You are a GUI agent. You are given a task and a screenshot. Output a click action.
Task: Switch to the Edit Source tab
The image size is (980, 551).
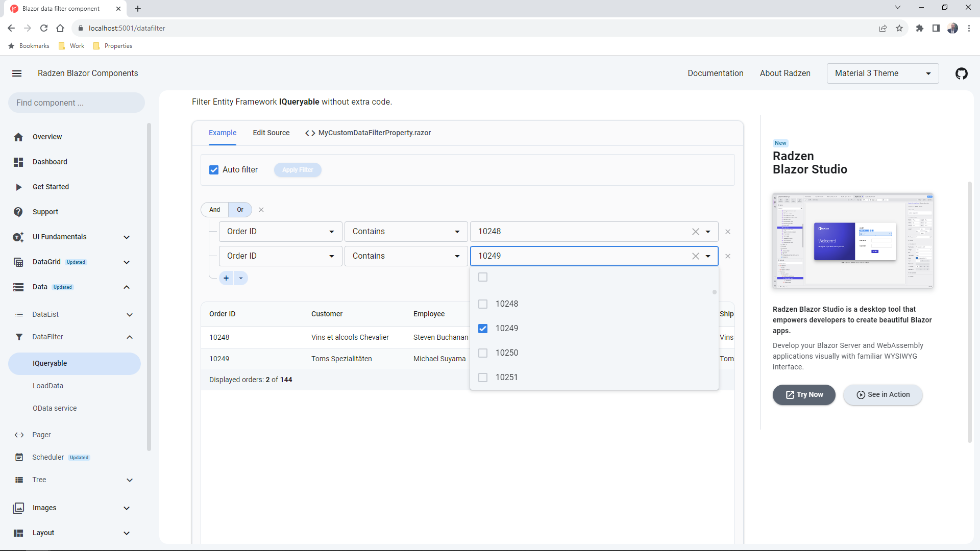[271, 133]
